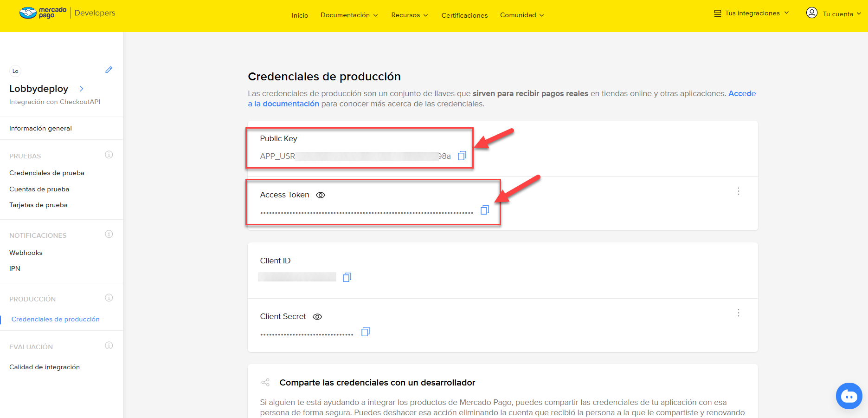Click info icon next to Pruebas
This screenshot has height=418, width=868.
(x=109, y=155)
